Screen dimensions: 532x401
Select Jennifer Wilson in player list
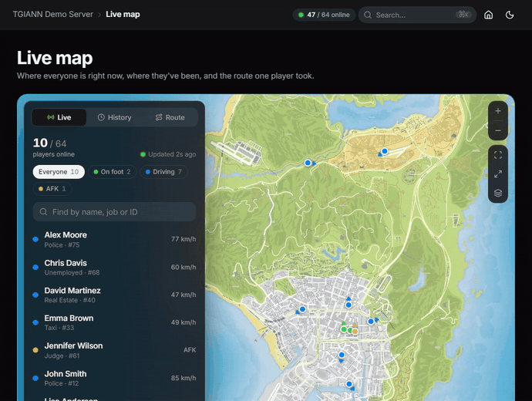click(x=114, y=350)
